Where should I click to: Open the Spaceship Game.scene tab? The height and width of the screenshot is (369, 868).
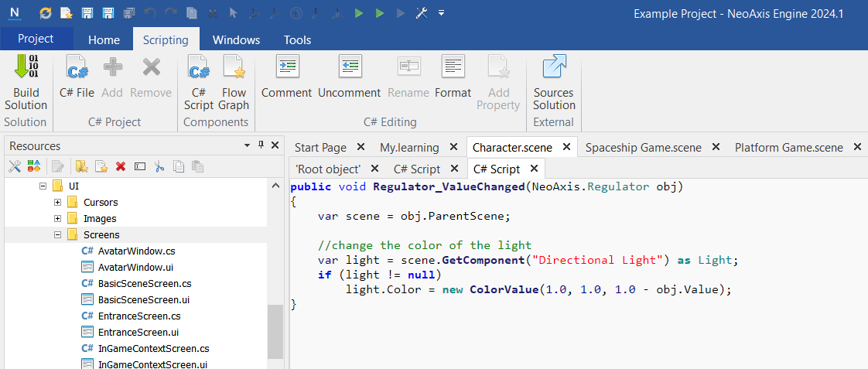tap(643, 147)
